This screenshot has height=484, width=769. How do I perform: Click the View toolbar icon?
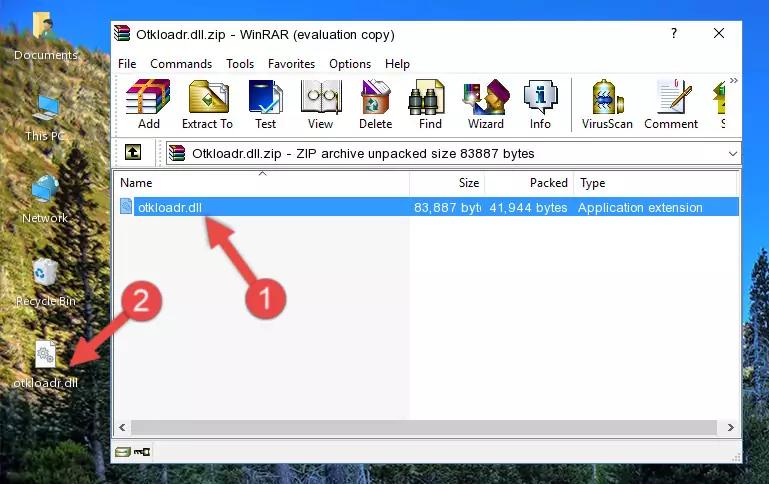click(321, 104)
